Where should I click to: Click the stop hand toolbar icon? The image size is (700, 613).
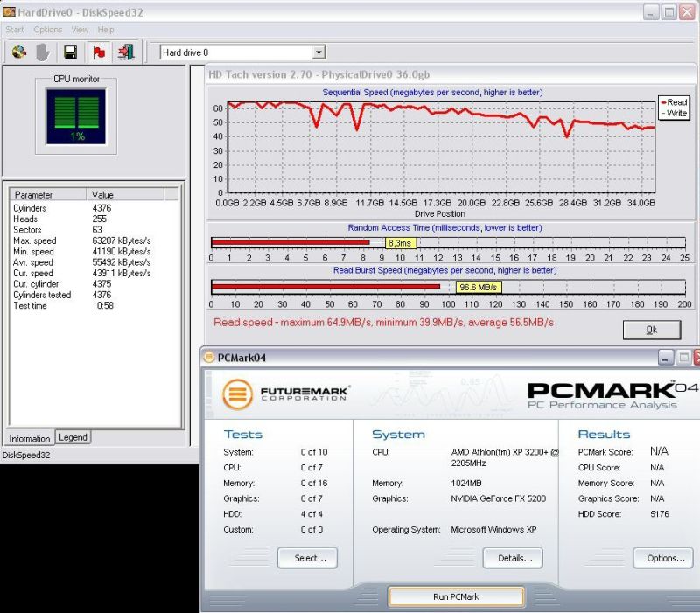click(43, 52)
